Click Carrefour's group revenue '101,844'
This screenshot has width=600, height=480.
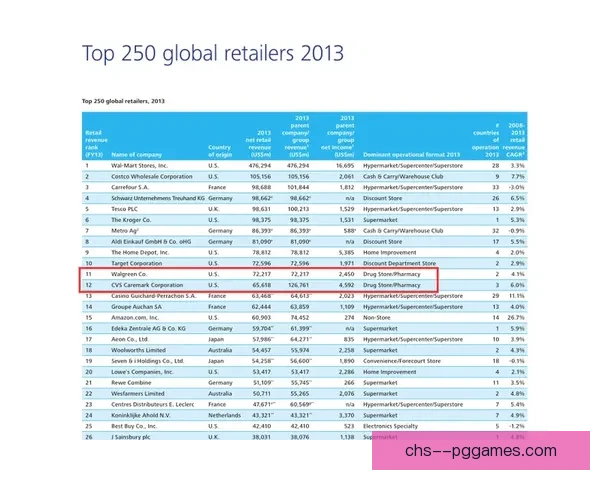(298, 187)
